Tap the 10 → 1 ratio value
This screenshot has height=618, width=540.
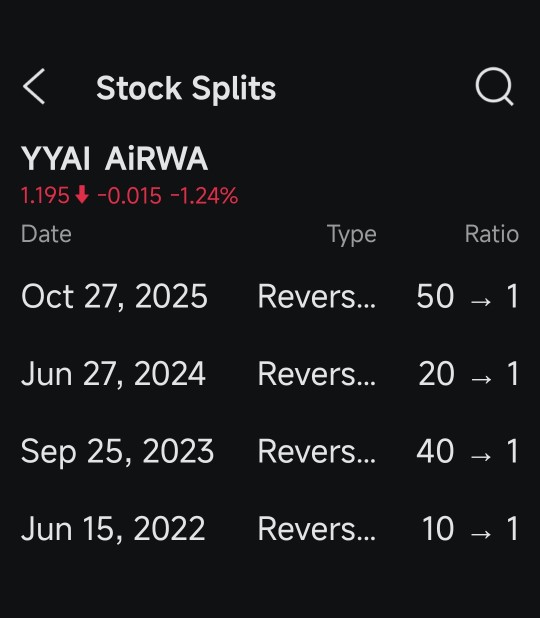pos(470,529)
